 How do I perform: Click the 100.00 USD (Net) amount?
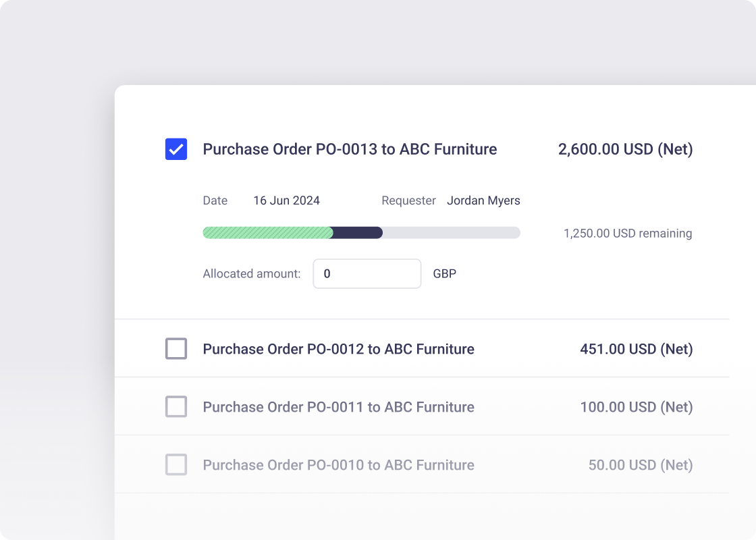point(636,407)
